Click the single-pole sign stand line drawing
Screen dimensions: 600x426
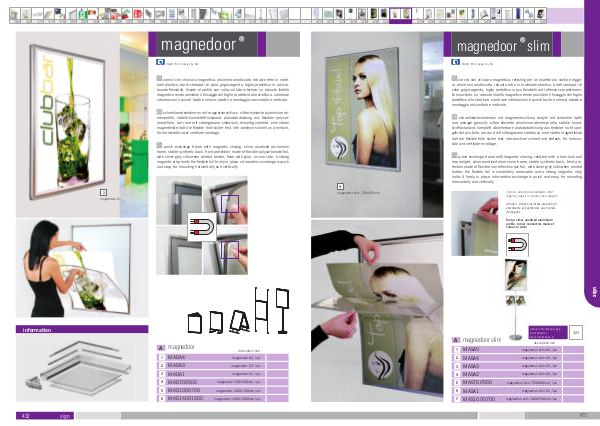(x=282, y=311)
